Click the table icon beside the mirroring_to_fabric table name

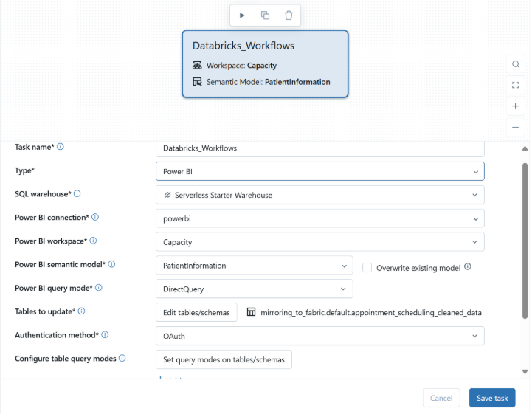[251, 312]
